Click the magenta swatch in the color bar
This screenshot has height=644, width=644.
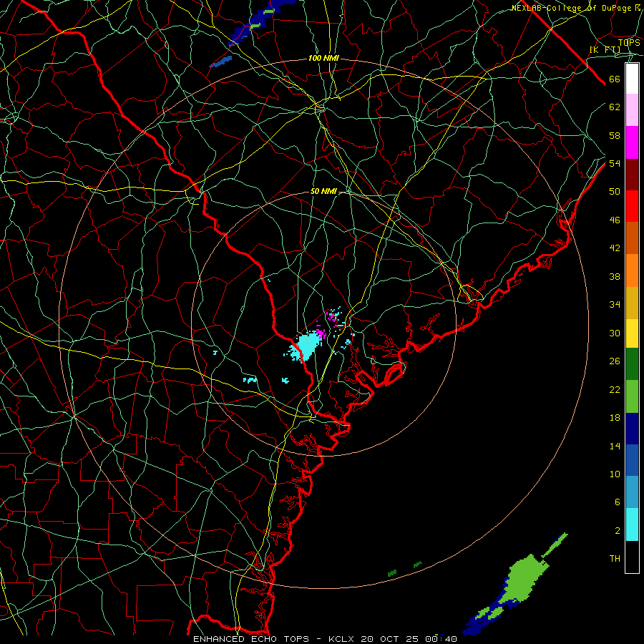pyautogui.click(x=632, y=142)
